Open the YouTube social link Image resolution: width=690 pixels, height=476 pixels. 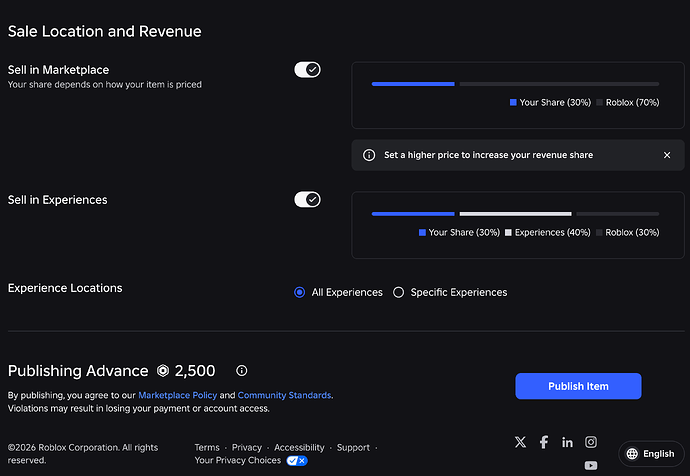point(591,465)
